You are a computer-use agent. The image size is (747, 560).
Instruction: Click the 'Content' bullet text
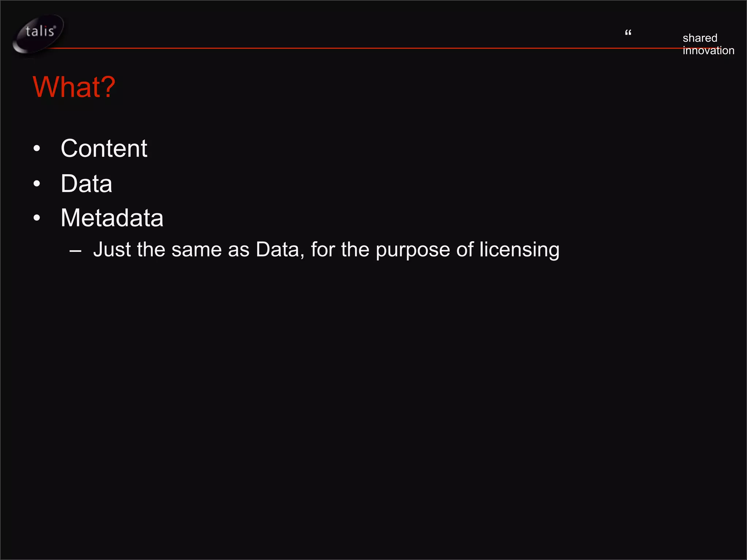(x=104, y=148)
